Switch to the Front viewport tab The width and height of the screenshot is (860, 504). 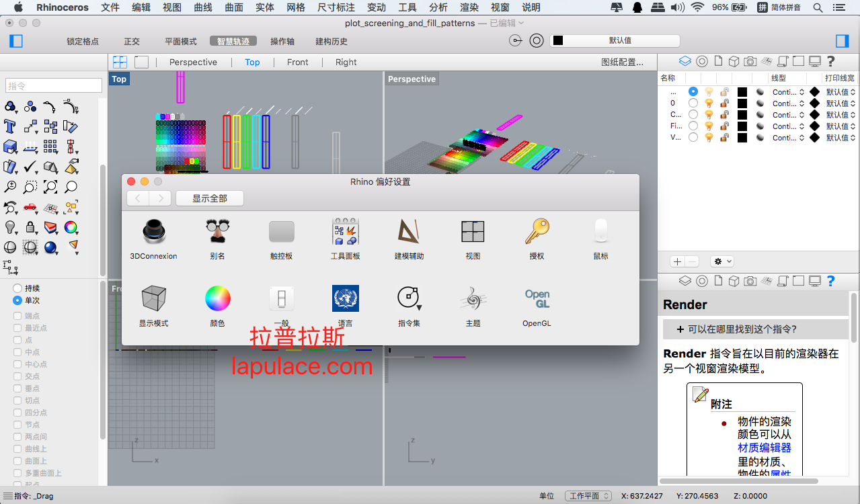coord(298,62)
